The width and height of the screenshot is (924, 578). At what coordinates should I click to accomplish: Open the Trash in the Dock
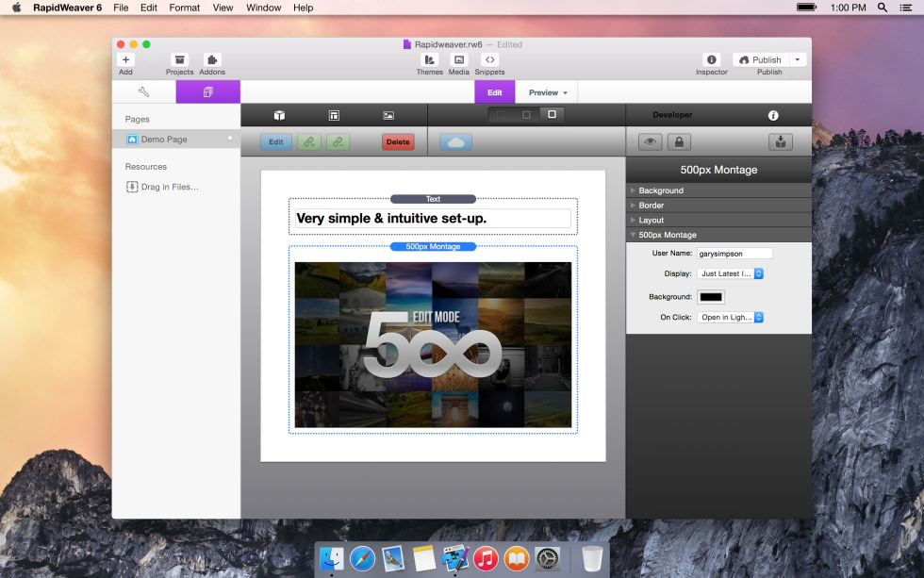[592, 558]
